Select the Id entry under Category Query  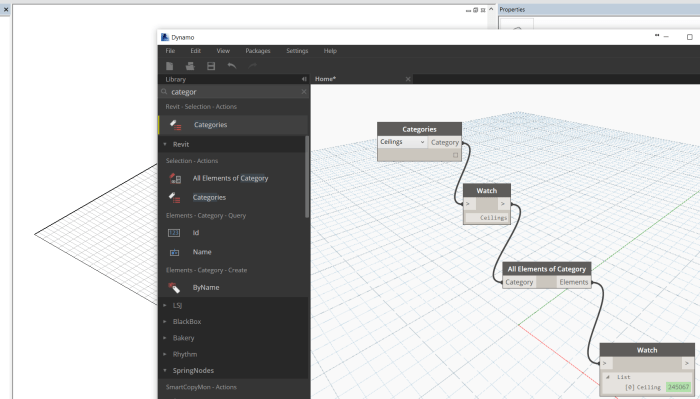coord(196,233)
